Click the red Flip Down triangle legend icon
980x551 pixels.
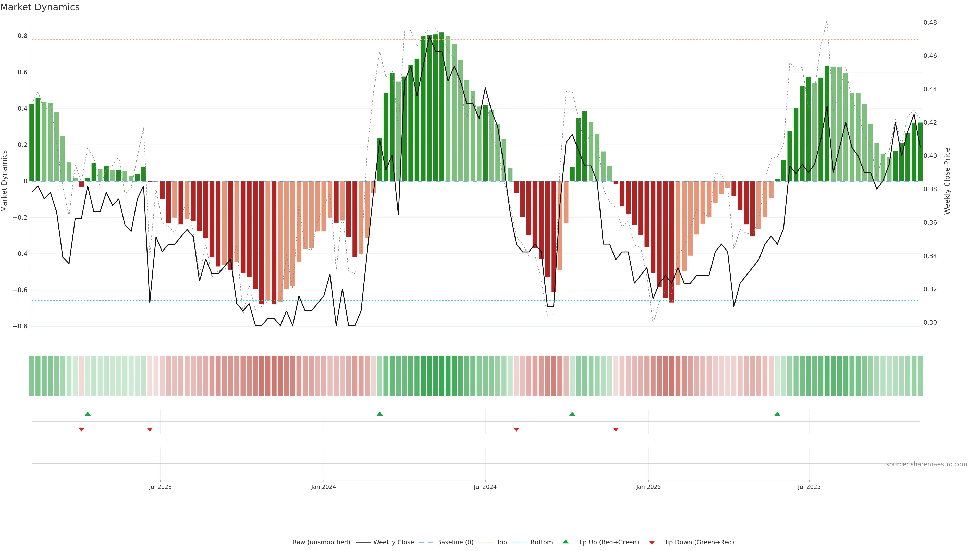click(x=652, y=543)
